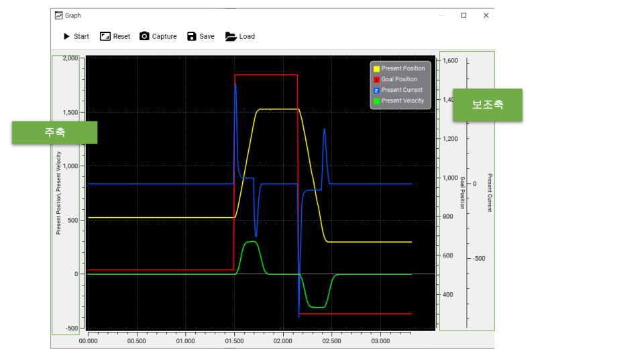Click the Capture camera icon
The height and width of the screenshot is (362, 644).
(144, 36)
